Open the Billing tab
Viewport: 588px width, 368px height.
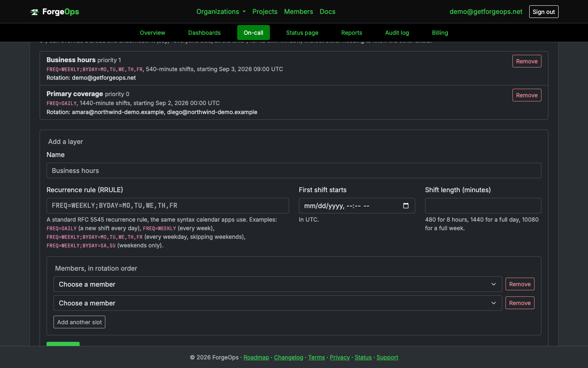click(x=440, y=33)
